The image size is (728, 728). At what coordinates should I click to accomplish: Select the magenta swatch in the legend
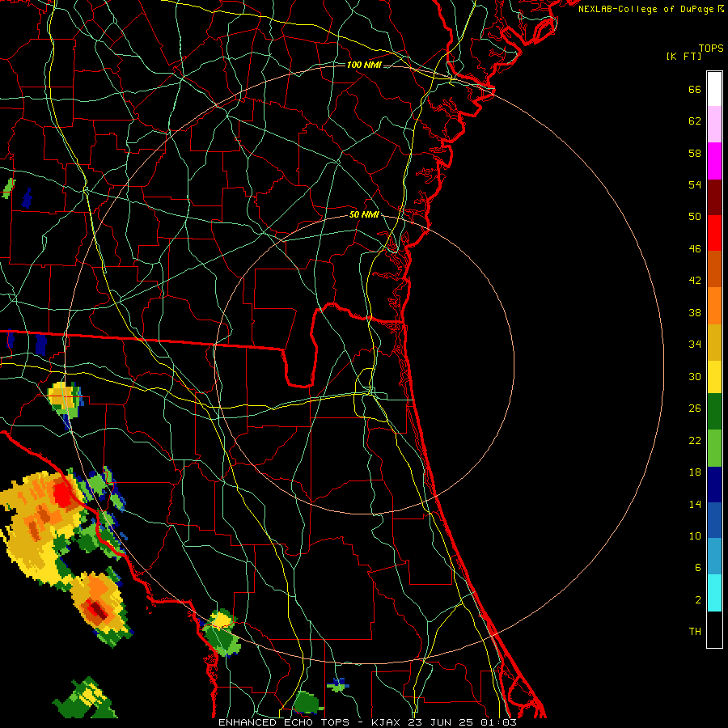(x=714, y=161)
